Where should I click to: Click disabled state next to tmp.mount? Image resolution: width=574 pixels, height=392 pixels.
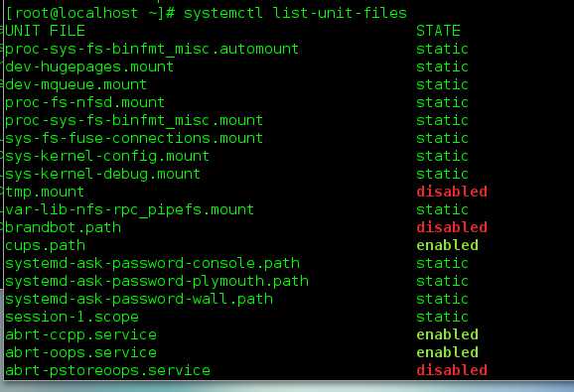pos(452,192)
